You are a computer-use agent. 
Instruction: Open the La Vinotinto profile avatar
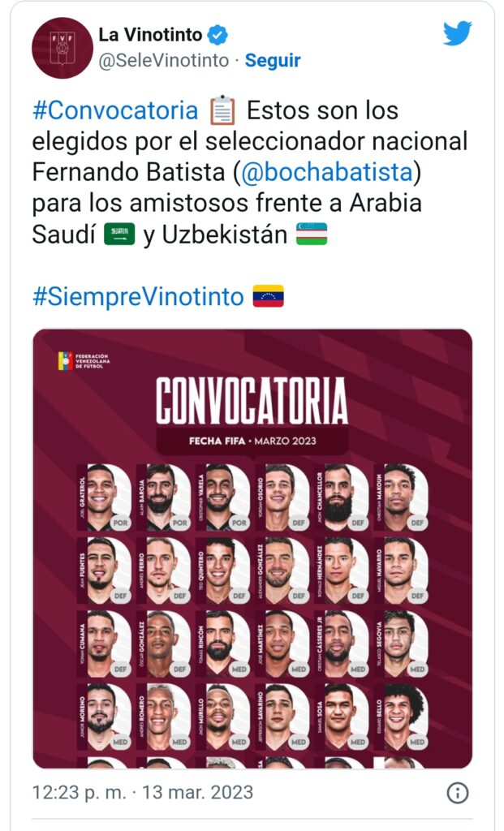[62, 48]
